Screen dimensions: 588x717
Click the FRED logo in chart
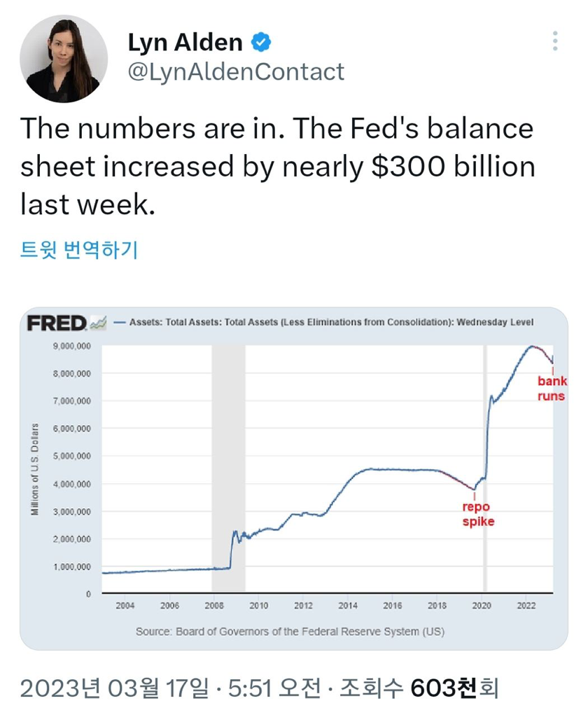[56, 323]
